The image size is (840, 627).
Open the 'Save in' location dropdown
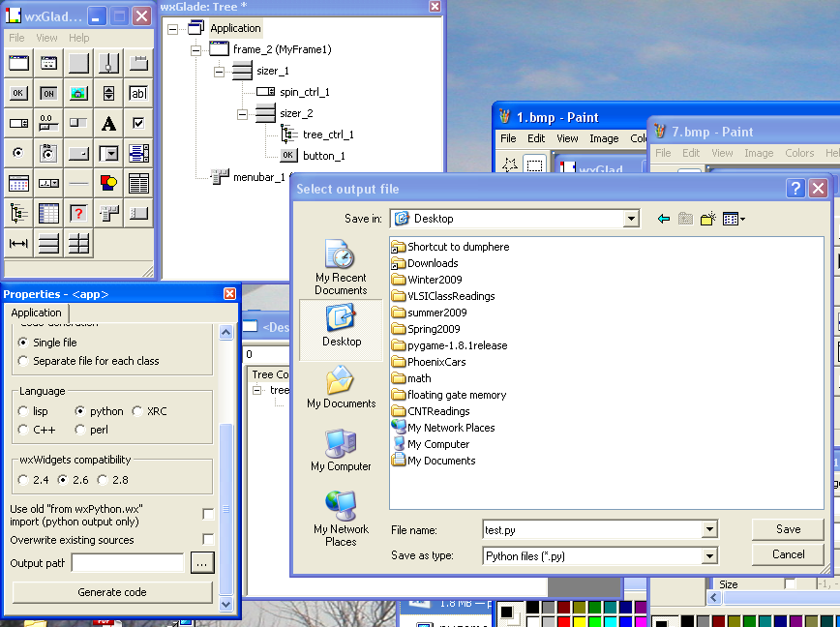click(x=631, y=219)
